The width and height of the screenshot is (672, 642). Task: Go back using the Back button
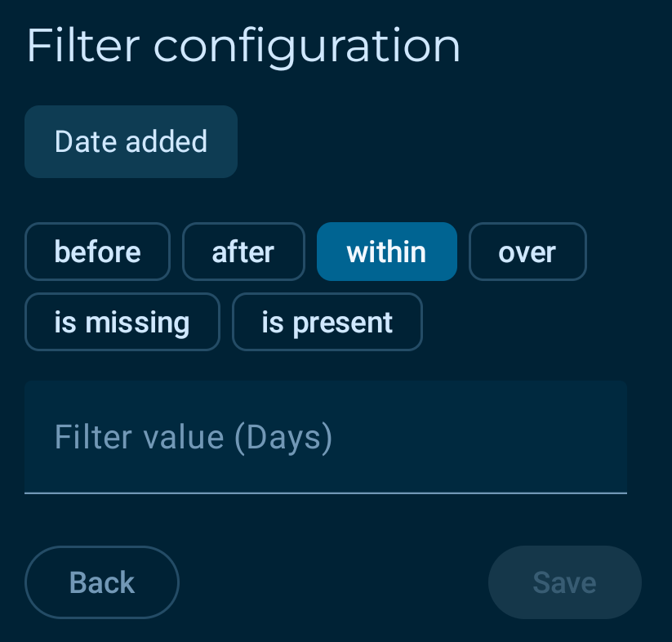102,582
